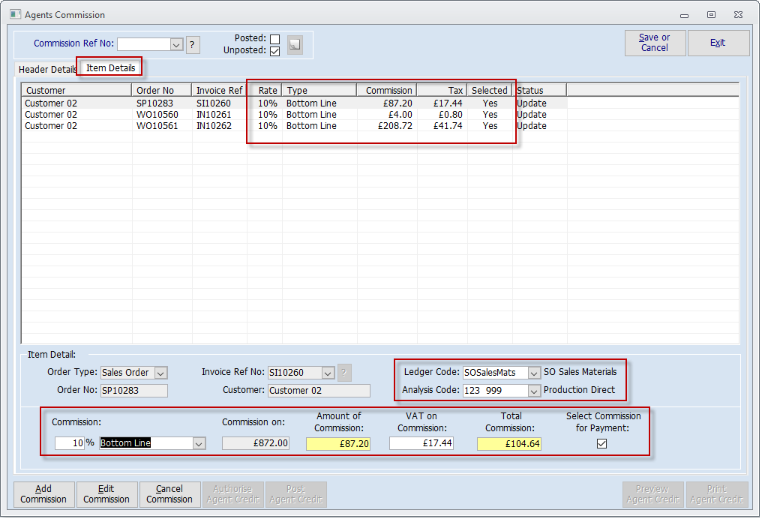Image resolution: width=760 pixels, height=518 pixels.
Task: Tick the Posted checkbox
Action: tap(275, 38)
